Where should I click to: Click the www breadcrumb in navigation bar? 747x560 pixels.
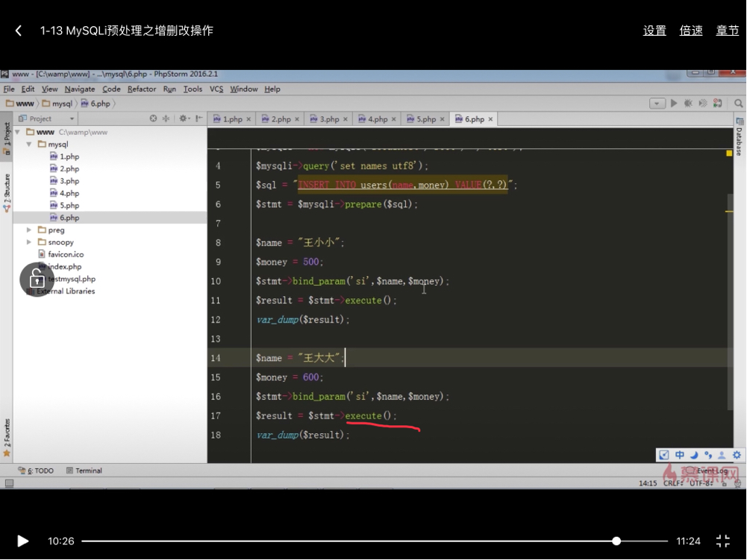(x=20, y=104)
